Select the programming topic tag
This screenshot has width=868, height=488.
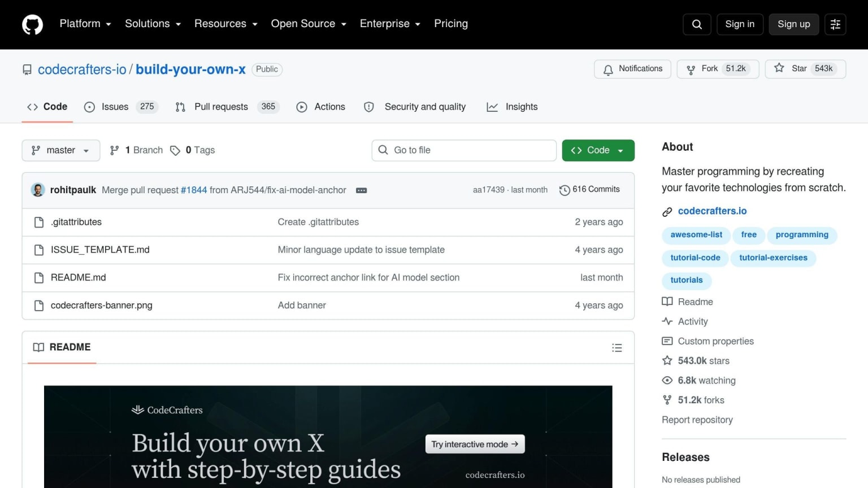[x=802, y=235]
